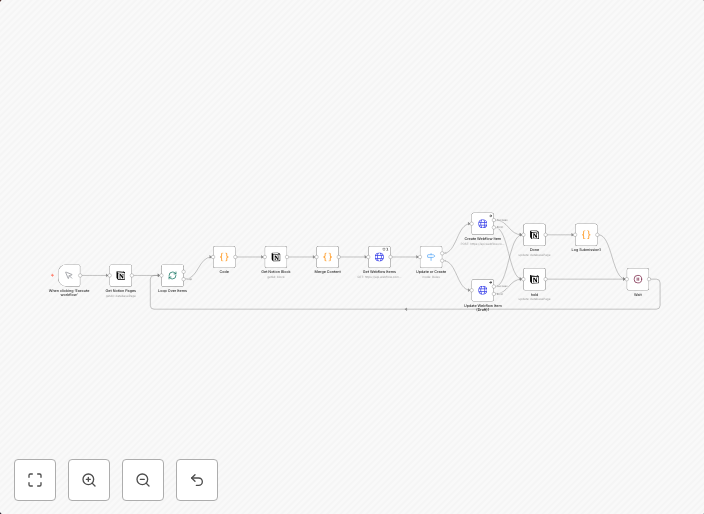This screenshot has height=514, width=704.
Task: Click the 'Create Webflow Item' label
Action: click(483, 239)
